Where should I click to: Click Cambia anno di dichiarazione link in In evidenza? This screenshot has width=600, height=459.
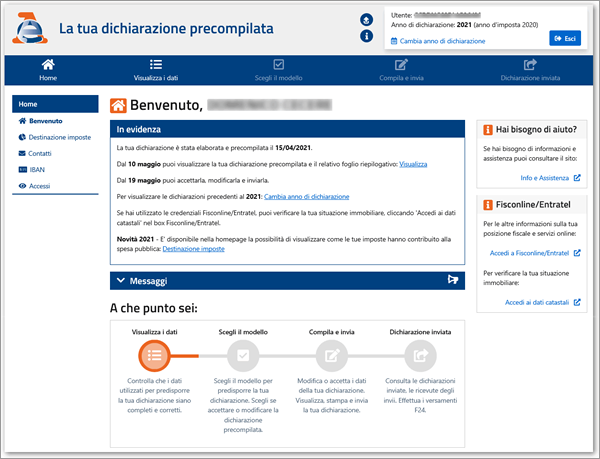pyautogui.click(x=307, y=197)
